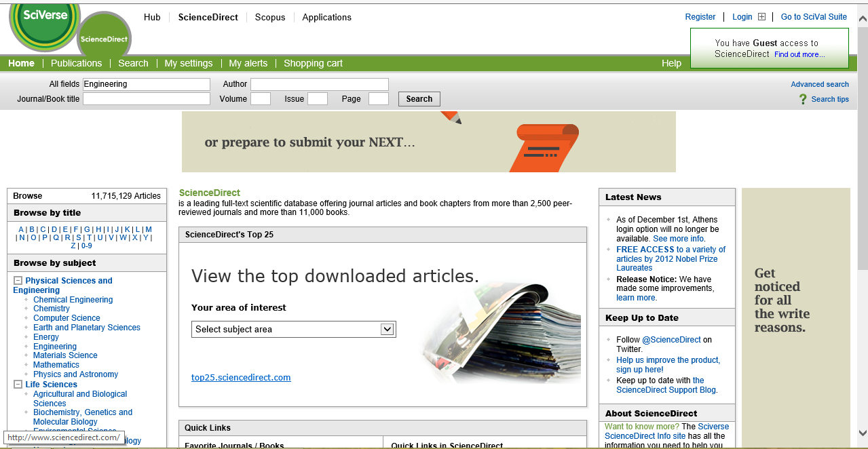The width and height of the screenshot is (868, 449).
Task: Open the Shopping cart menu item
Action: click(313, 63)
